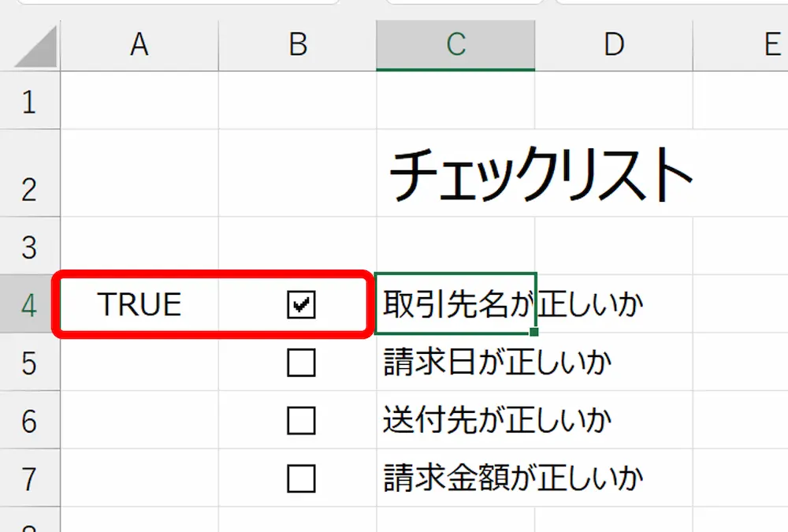The height and width of the screenshot is (532, 788).
Task: Click the select-all triangle corner
Action: click(36, 50)
